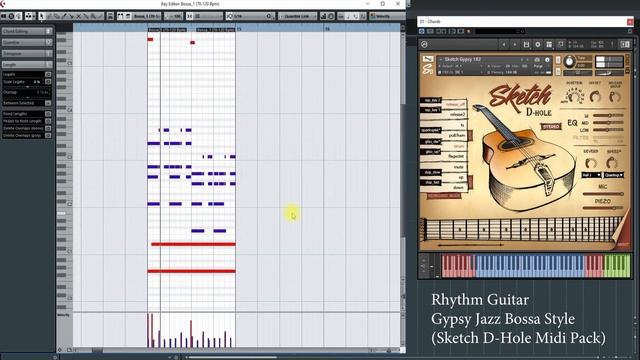Click the snapshot camera icon

tap(537, 60)
